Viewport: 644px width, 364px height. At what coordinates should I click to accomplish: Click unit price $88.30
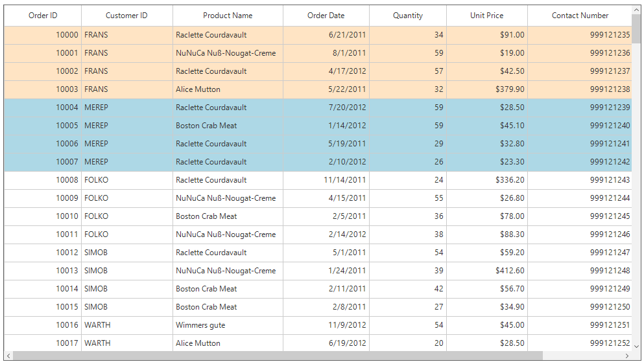486,234
